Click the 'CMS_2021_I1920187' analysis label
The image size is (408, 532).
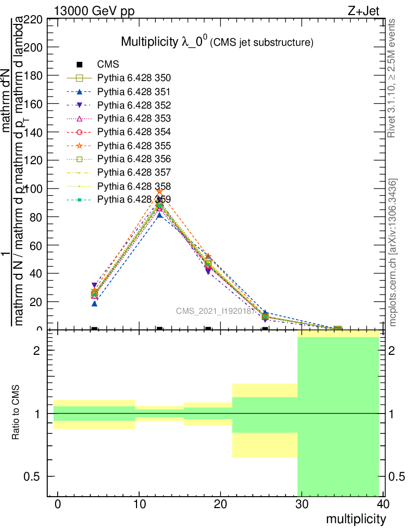pos(215,311)
